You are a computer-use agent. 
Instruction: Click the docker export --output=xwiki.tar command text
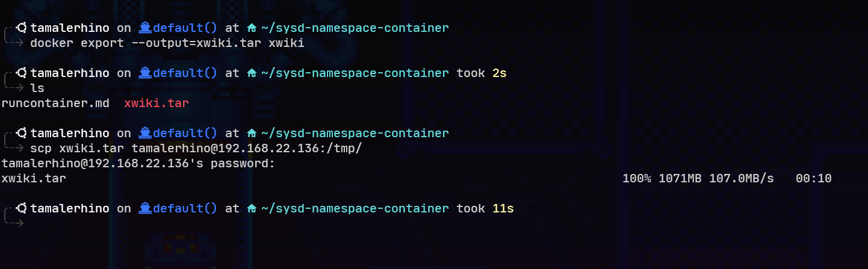[167, 43]
